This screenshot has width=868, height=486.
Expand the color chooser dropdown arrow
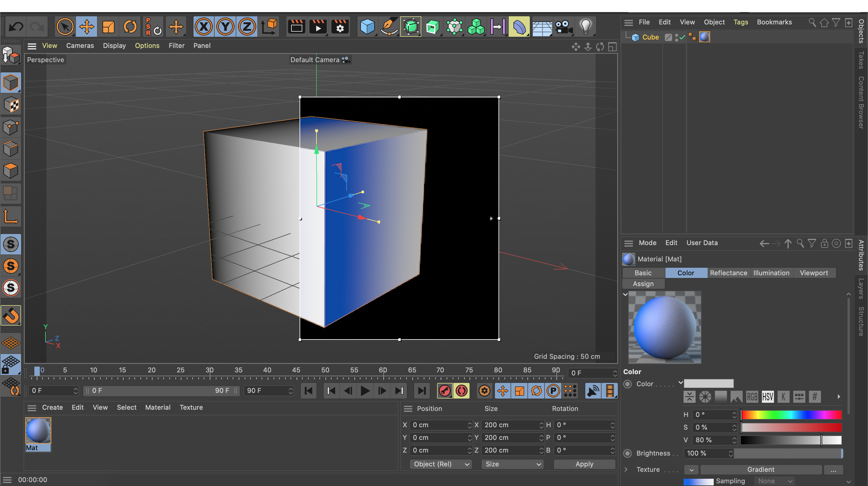(x=680, y=383)
